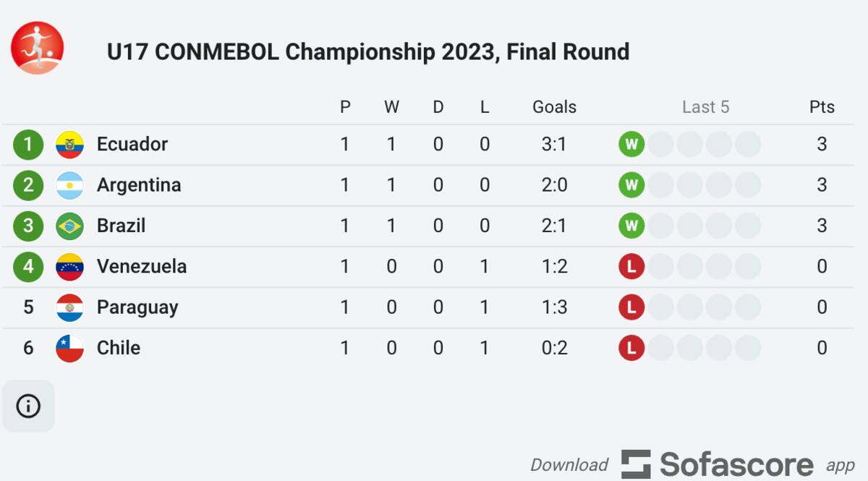Click the Venezuela flag icon
Screen dimensions: 868x481
pos(69,266)
